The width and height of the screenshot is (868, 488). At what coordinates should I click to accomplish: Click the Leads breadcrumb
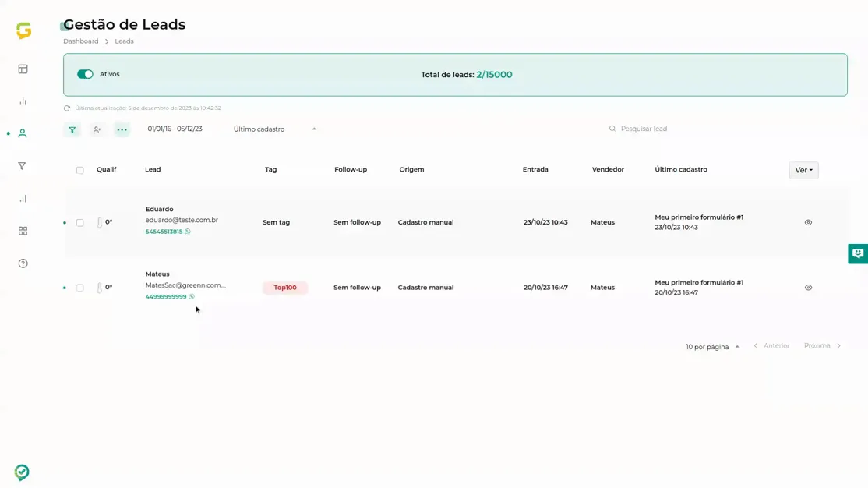(x=124, y=41)
